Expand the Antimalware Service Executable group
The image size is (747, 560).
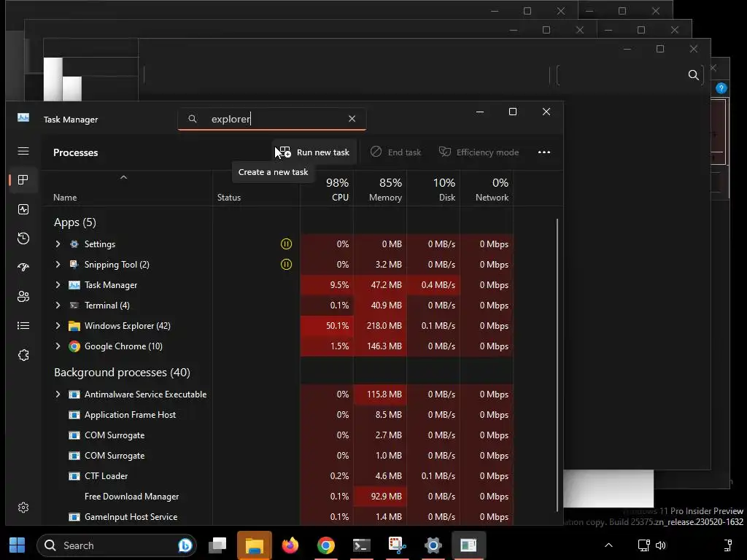click(58, 394)
